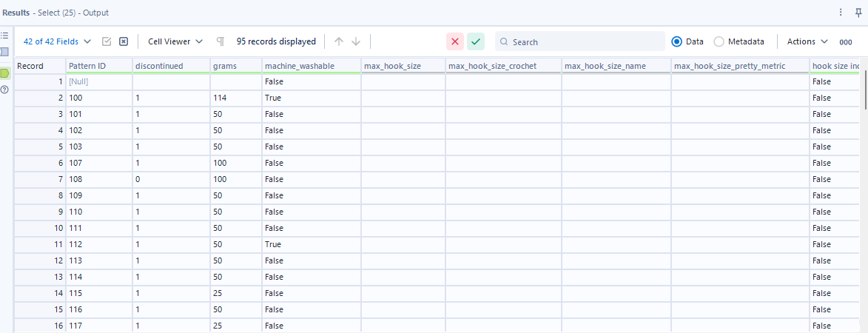Click the green output anchor icon in sidebar

click(4, 73)
